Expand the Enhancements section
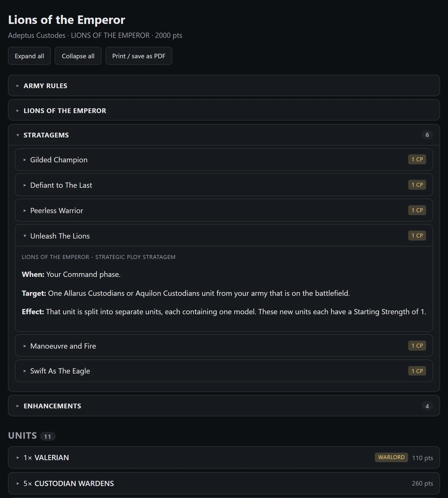Viewport: 448px width, 498px height. coord(224,406)
